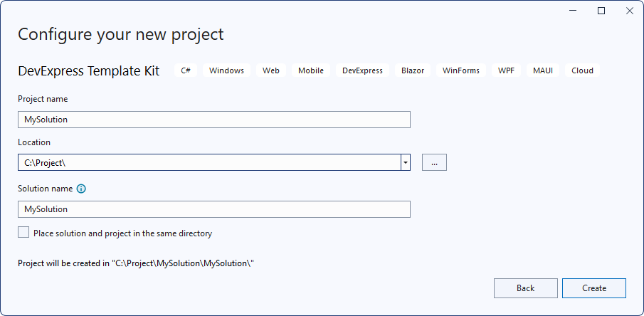Click the WPF tag
The width and height of the screenshot is (644, 316).
[x=507, y=70]
